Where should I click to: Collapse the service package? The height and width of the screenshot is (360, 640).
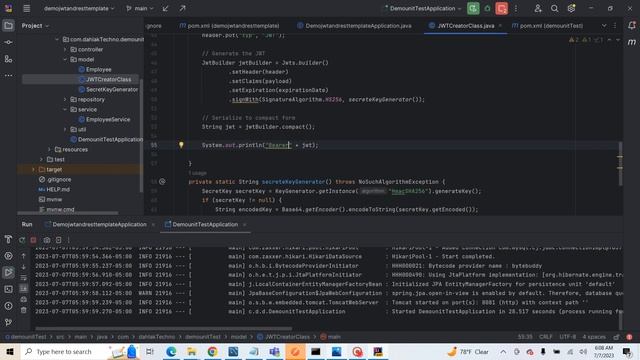65,109
